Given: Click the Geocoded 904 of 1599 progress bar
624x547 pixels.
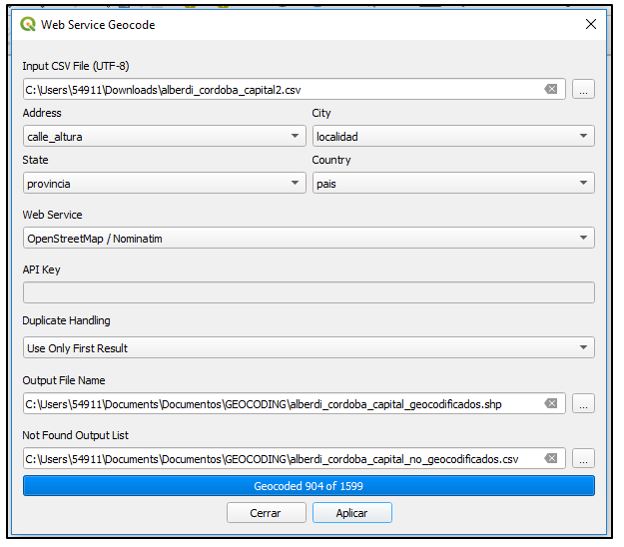Looking at the screenshot, I should (x=309, y=485).
